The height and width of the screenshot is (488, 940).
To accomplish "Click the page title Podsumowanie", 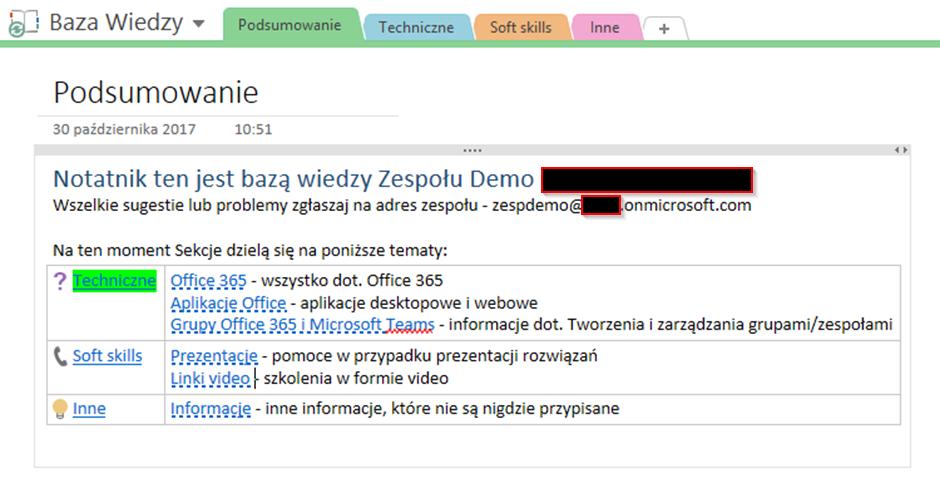I will click(156, 92).
